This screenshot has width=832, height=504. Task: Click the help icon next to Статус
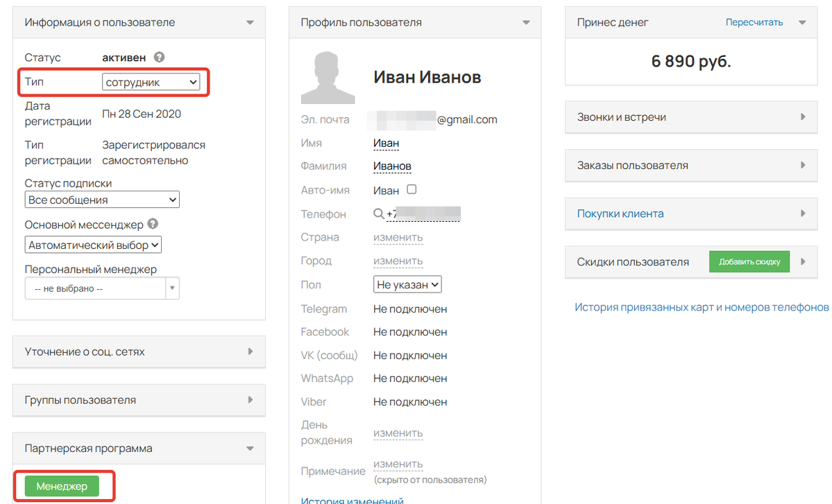tap(160, 58)
